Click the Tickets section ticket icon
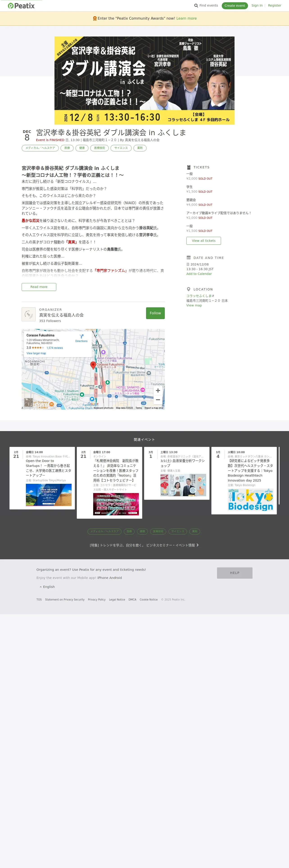Screen dimensions: 289x868 pos(189,167)
